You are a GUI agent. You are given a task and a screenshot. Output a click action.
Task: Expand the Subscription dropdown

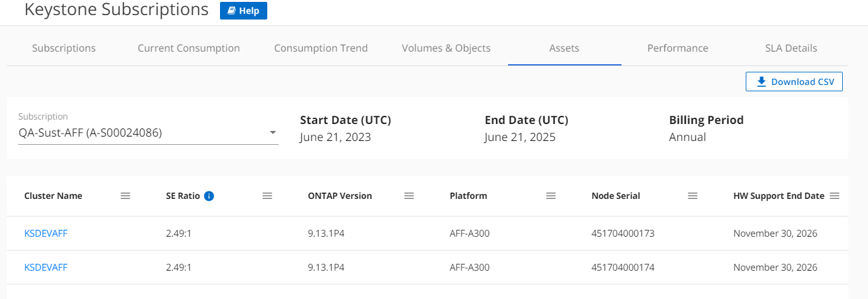pyautogui.click(x=273, y=133)
